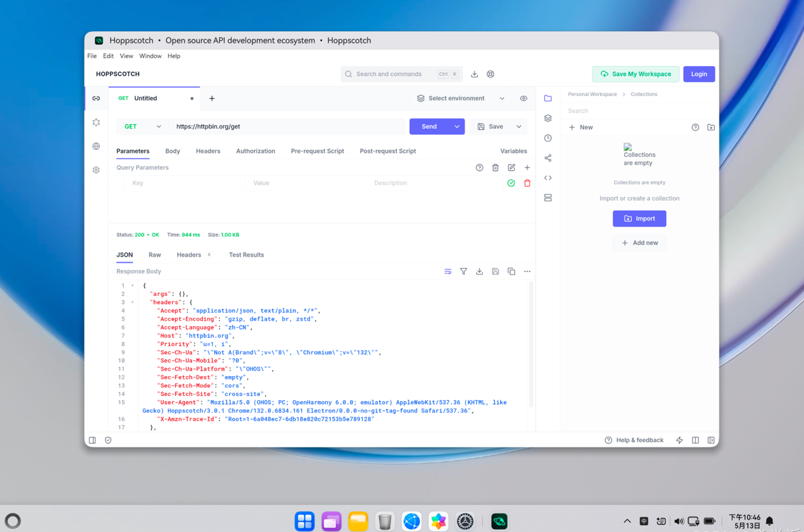The height and width of the screenshot is (532, 804).
Task: Copy the response body to clipboard
Action: coord(511,271)
